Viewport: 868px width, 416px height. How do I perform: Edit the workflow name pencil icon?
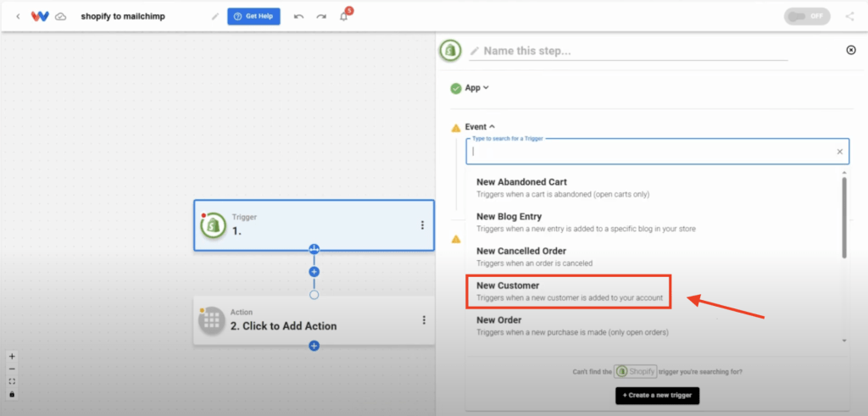(215, 17)
